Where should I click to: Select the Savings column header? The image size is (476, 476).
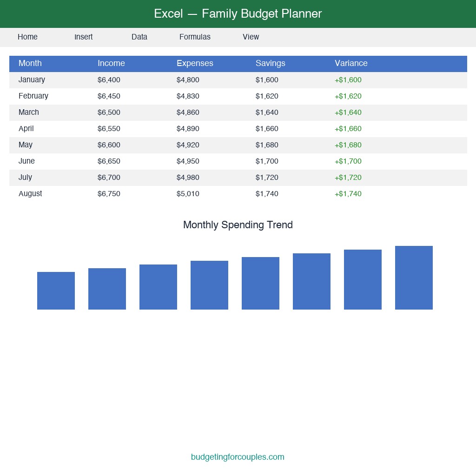coord(271,63)
